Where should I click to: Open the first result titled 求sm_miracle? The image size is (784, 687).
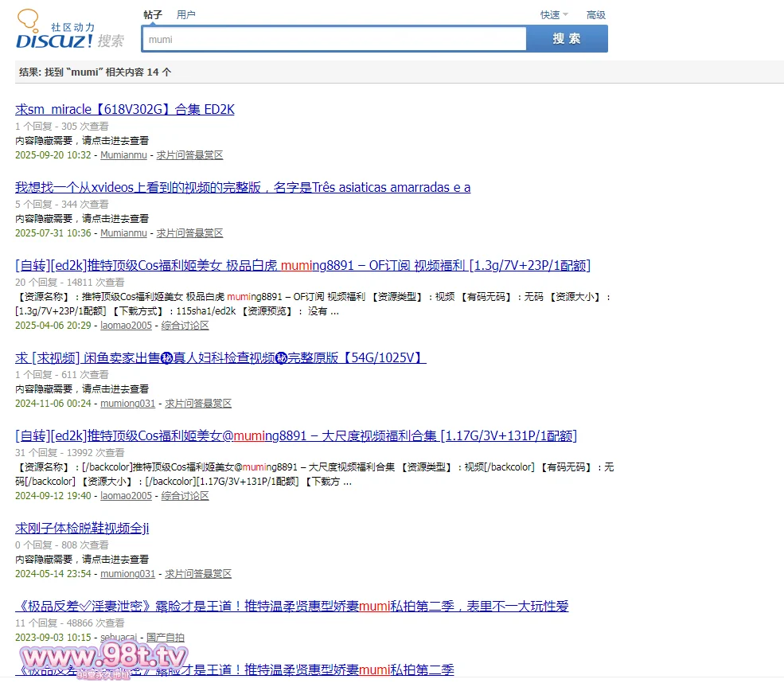click(125, 109)
